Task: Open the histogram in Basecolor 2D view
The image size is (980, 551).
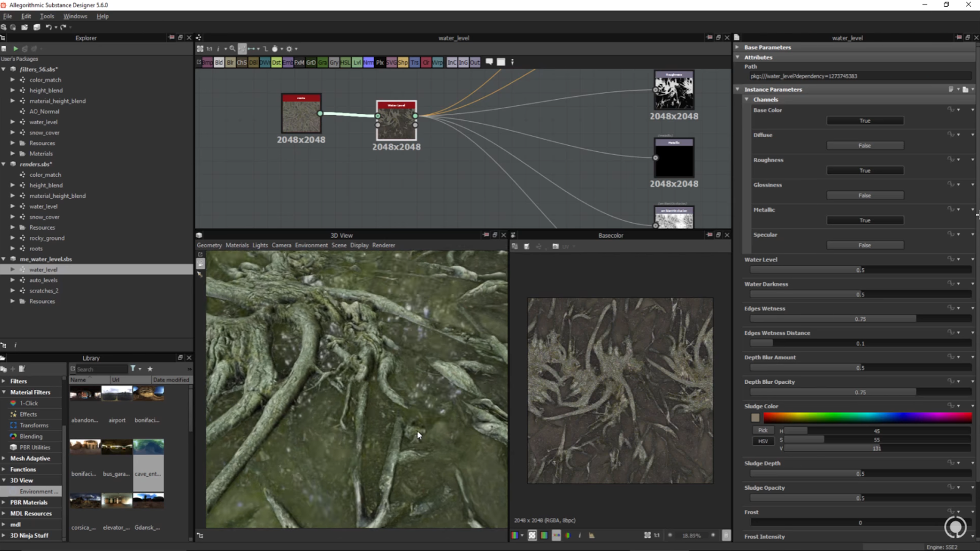Action: (x=592, y=535)
